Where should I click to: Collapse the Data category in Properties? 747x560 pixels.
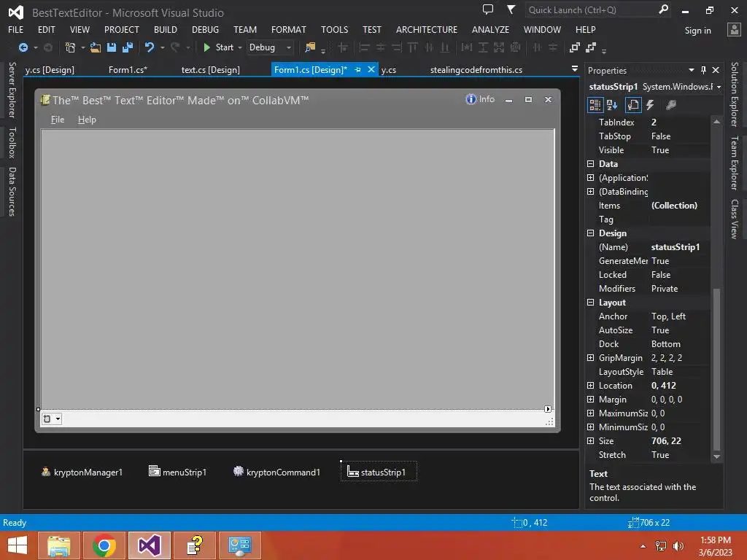[591, 164]
